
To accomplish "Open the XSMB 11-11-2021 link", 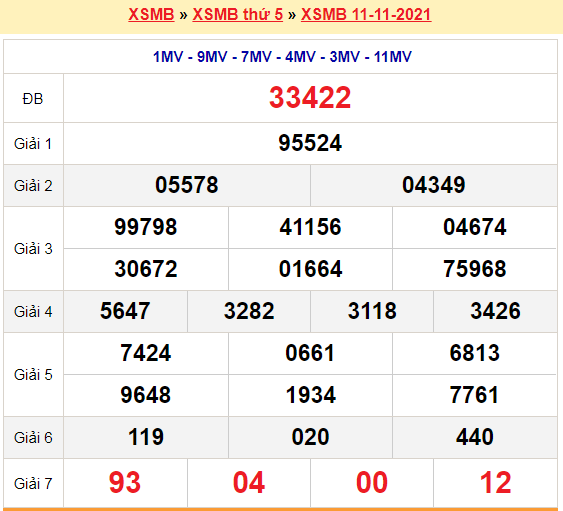I will point(366,15).
